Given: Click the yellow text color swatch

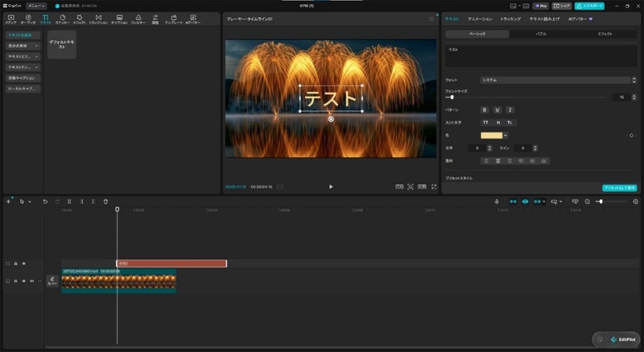Looking at the screenshot, I should coord(492,135).
